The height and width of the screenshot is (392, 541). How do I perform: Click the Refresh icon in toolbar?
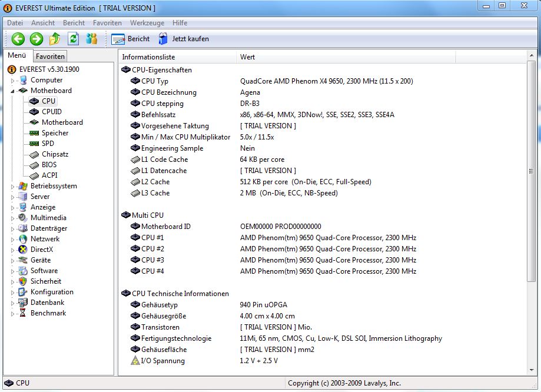(x=73, y=39)
